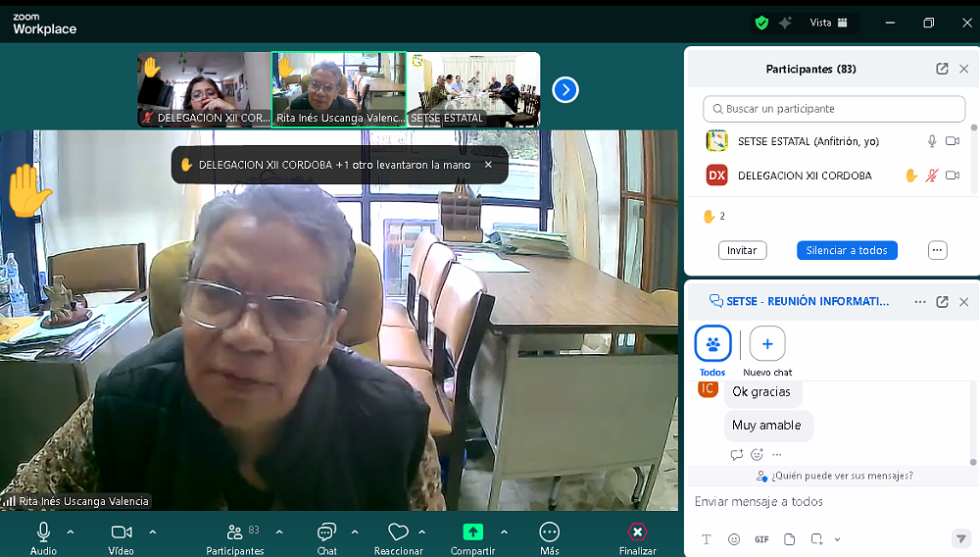Open the Reaccionar heart icon
This screenshot has width=980, height=557.
(x=398, y=532)
